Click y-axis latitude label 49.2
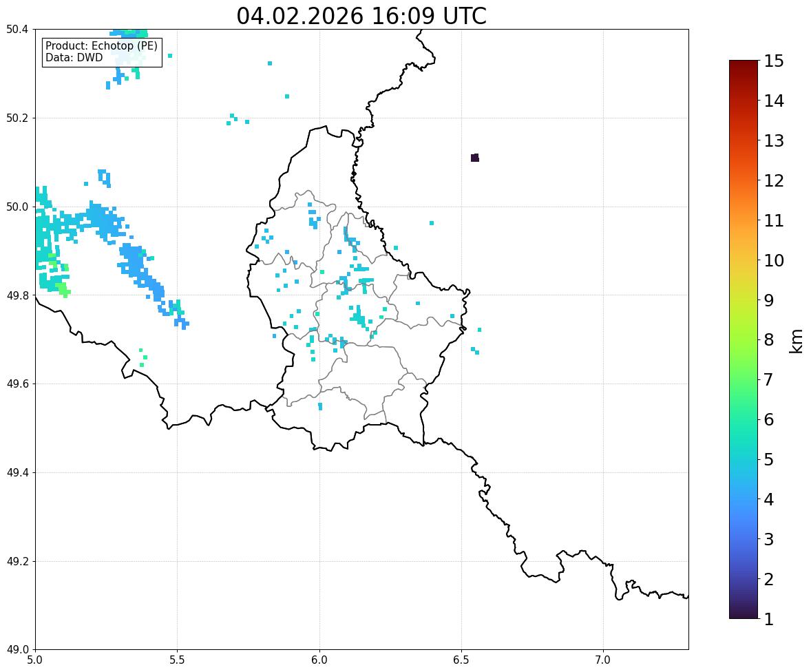811x672 pixels. point(17,561)
